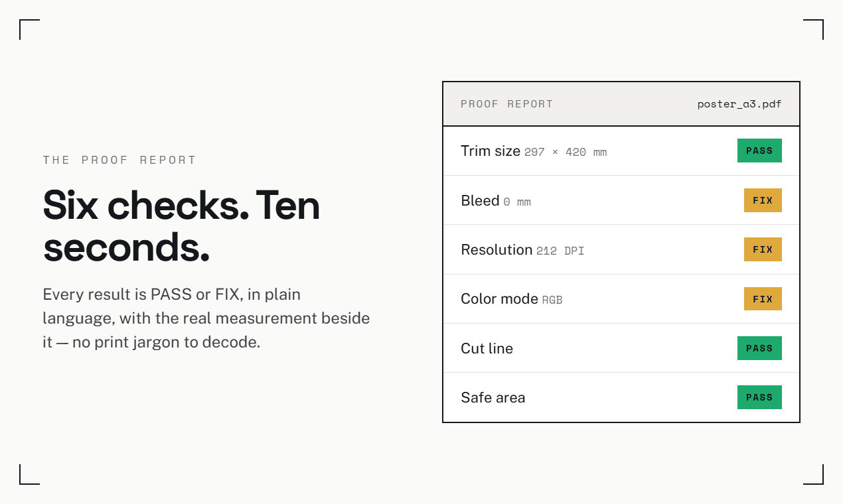Click the bottom-right crop mark corner

pyautogui.click(x=814, y=475)
